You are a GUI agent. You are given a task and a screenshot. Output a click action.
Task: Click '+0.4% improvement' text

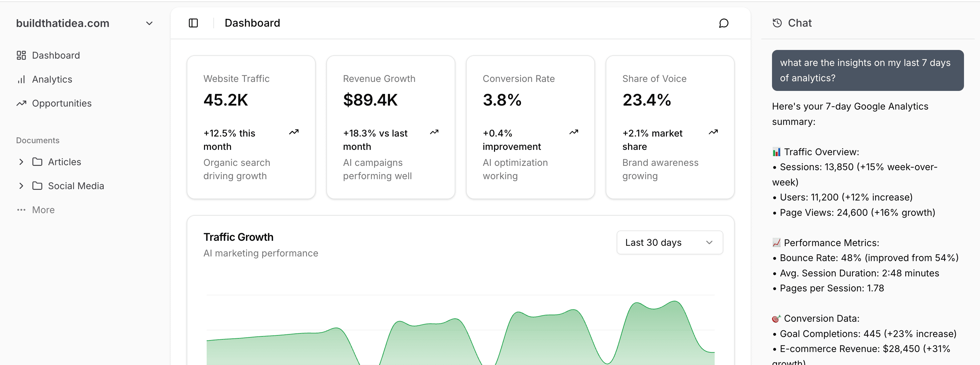[x=512, y=140]
